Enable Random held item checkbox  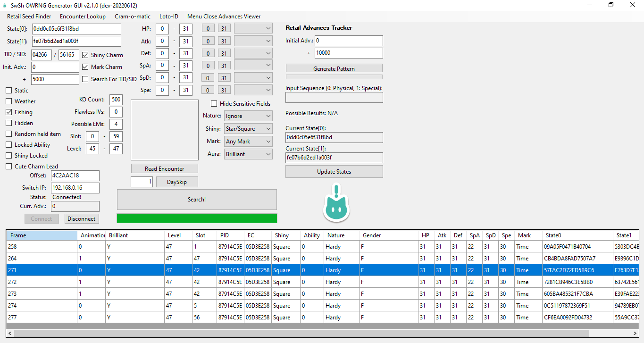tap(9, 134)
